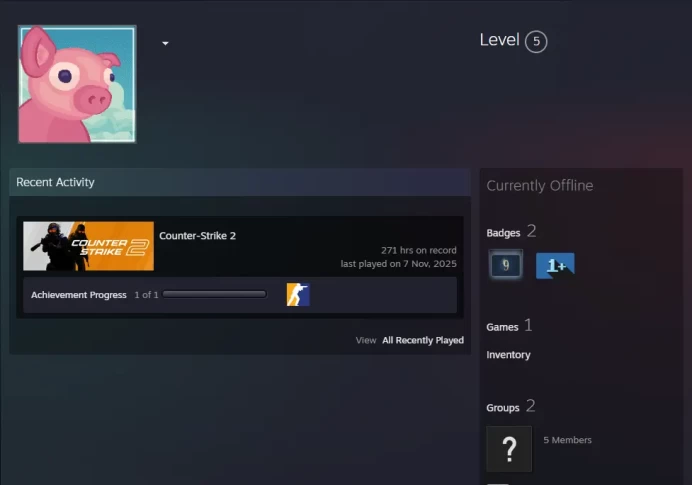Open the Badges list
Image resolution: width=692 pixels, height=485 pixels.
(x=503, y=233)
